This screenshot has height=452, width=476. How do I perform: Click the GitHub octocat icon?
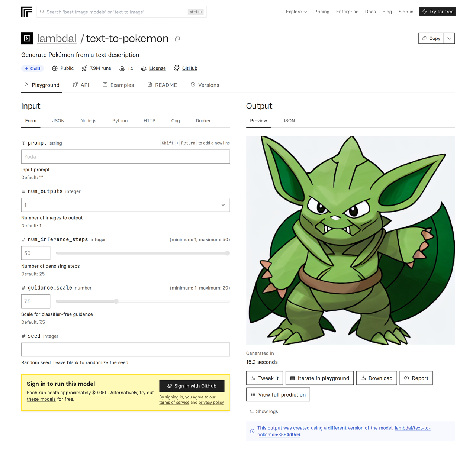[177, 68]
